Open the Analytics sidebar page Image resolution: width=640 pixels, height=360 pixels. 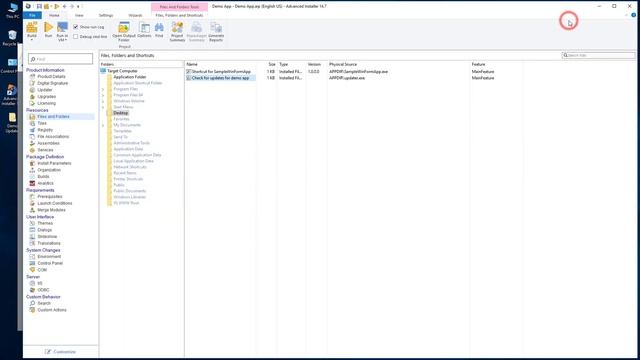click(x=45, y=183)
